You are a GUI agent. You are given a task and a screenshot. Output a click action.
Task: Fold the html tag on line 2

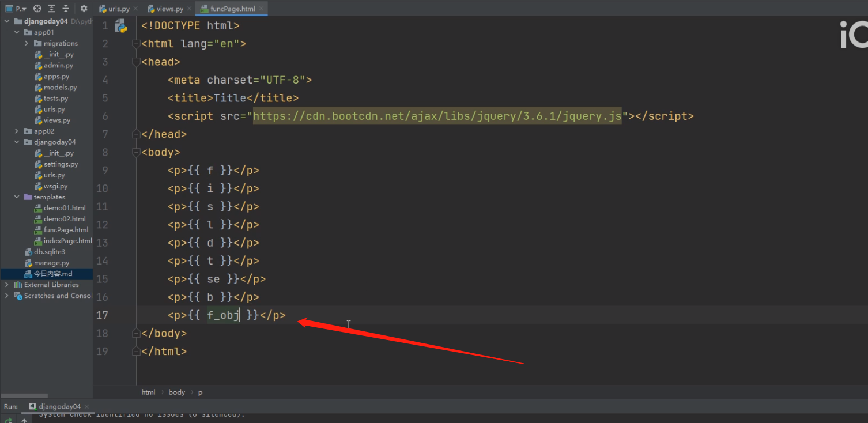(x=136, y=44)
